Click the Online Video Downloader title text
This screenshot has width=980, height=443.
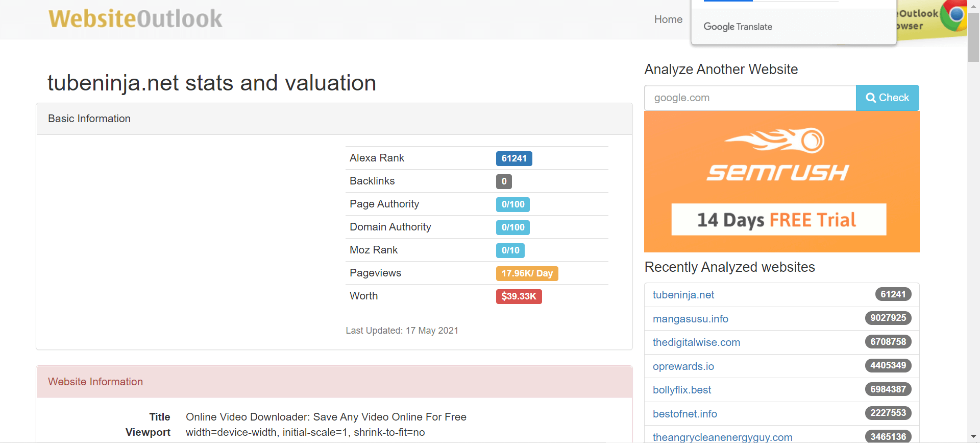[x=326, y=417]
